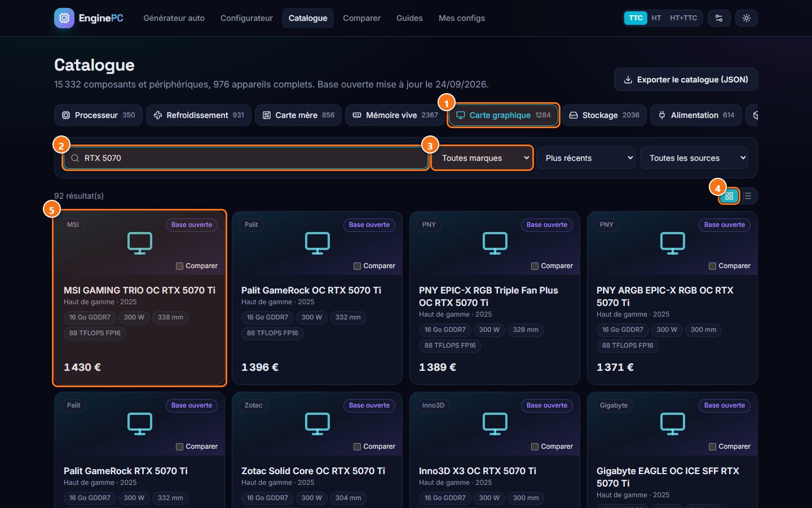
Task: Select the Alimentation category tab
Action: pyautogui.click(x=696, y=115)
